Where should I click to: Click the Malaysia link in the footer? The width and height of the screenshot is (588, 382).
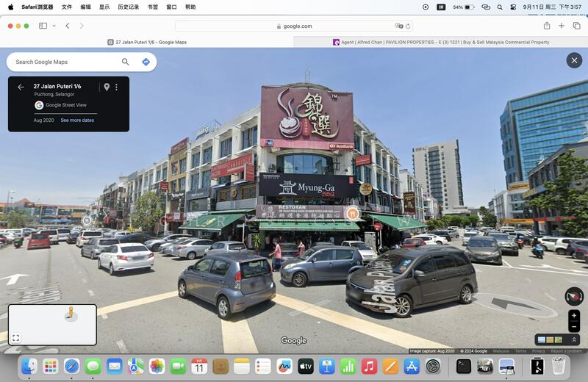click(x=501, y=351)
